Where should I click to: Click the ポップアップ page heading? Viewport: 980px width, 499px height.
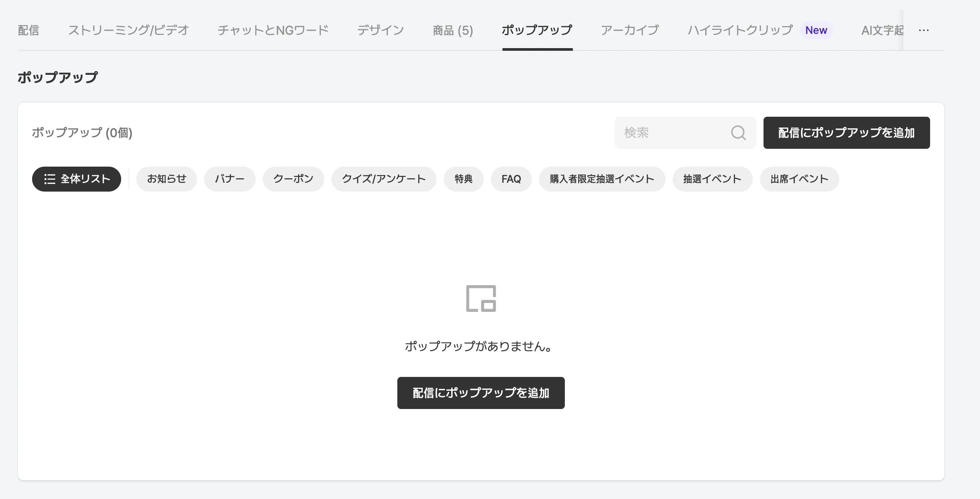click(58, 77)
